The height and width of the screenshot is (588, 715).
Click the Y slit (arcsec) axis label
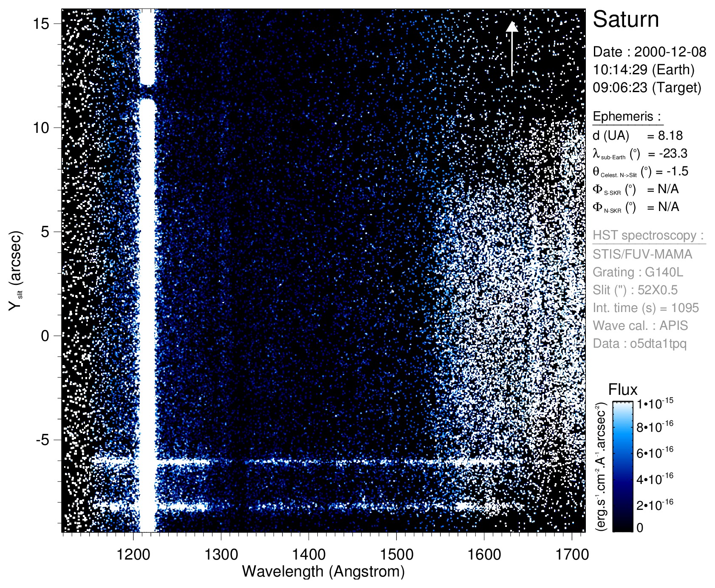point(15,270)
